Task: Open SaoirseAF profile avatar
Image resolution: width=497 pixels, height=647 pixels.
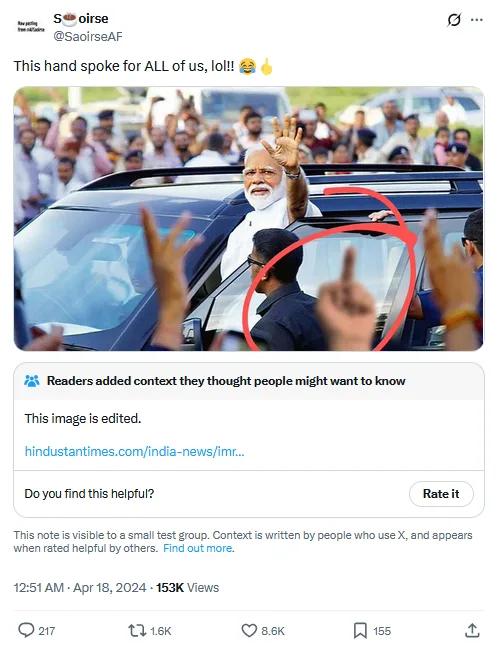Action: (31, 27)
